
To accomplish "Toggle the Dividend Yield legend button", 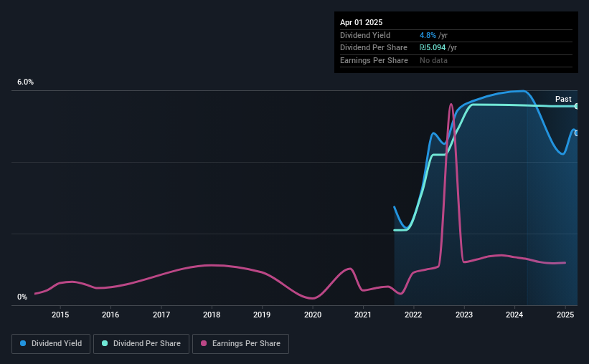I will click(x=51, y=344).
